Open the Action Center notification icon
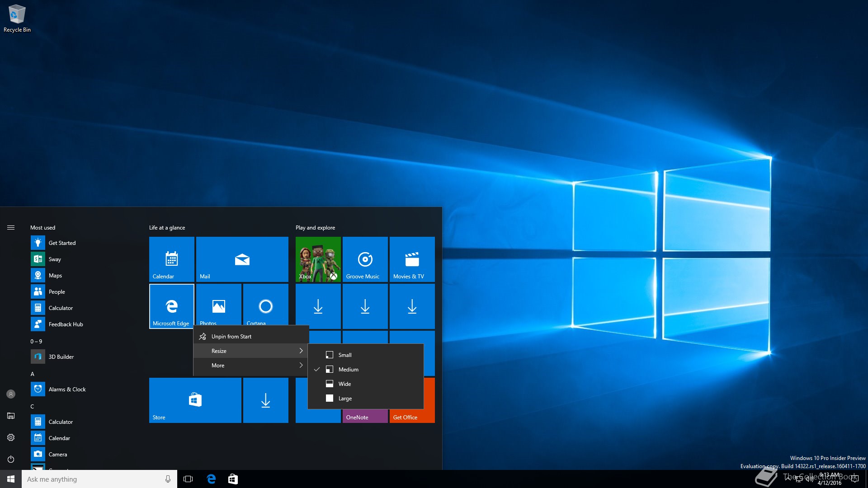 (x=854, y=479)
